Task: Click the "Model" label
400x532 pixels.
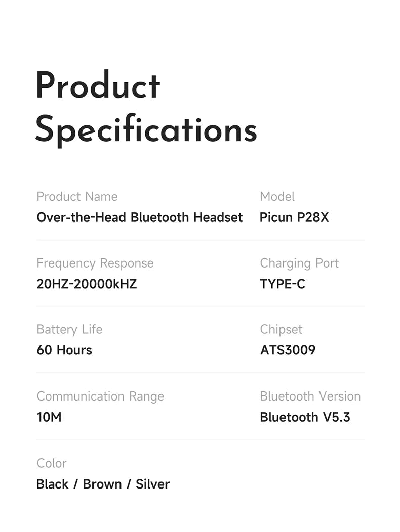Action: click(277, 197)
